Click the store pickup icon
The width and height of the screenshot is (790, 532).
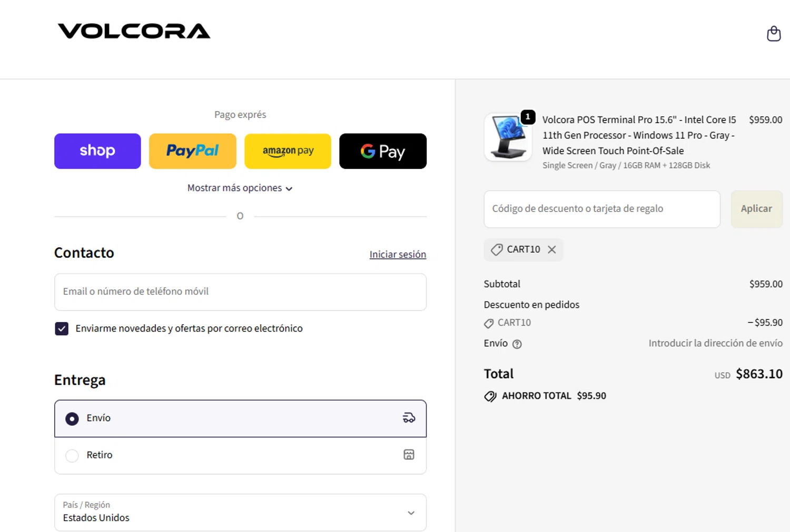[409, 455]
